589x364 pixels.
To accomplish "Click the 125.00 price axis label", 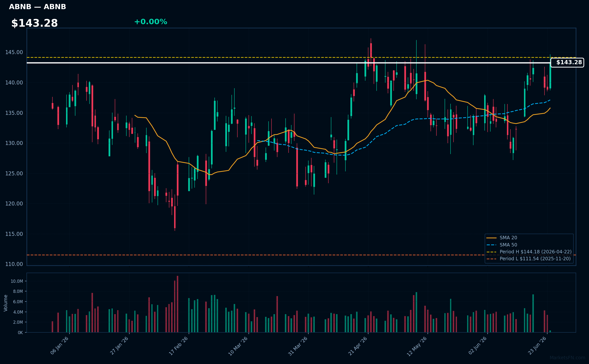I will point(14,174).
